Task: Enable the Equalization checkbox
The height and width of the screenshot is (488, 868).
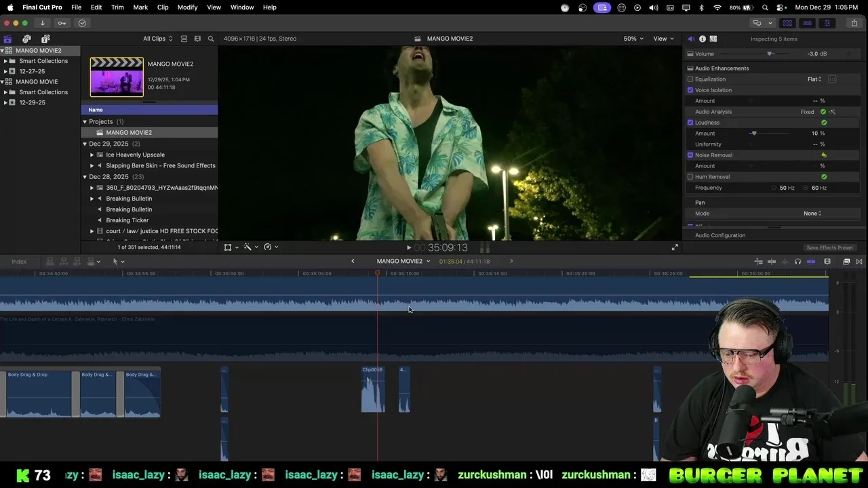Action: click(690, 79)
